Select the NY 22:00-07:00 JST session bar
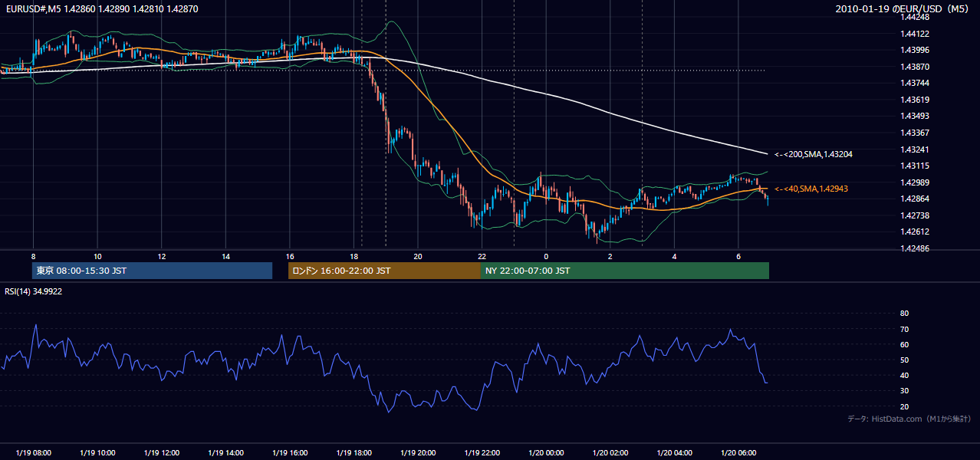 pyautogui.click(x=625, y=271)
